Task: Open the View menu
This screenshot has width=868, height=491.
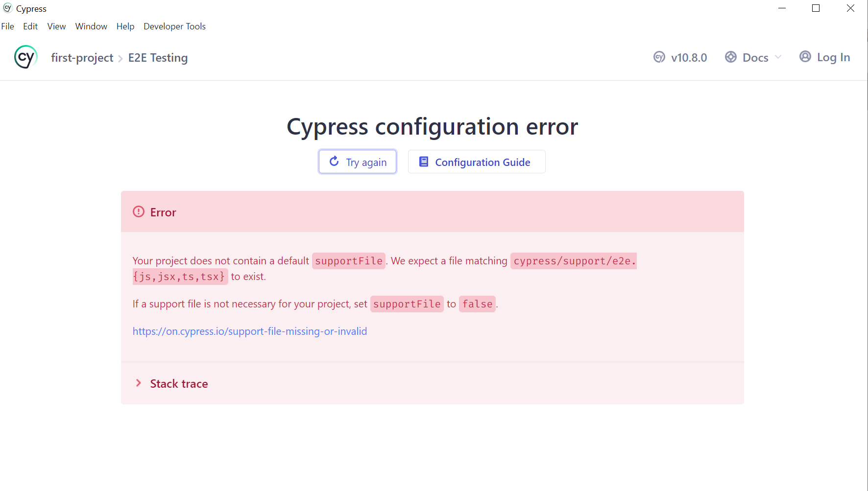Action: tap(56, 26)
